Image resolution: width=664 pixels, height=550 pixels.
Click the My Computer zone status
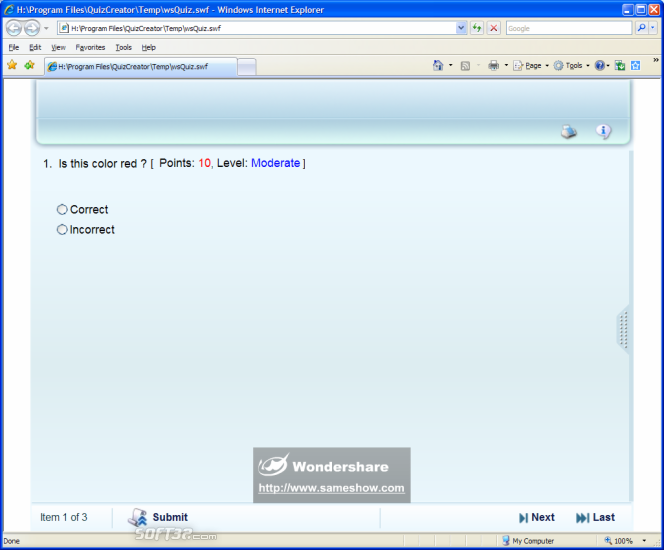(528, 541)
